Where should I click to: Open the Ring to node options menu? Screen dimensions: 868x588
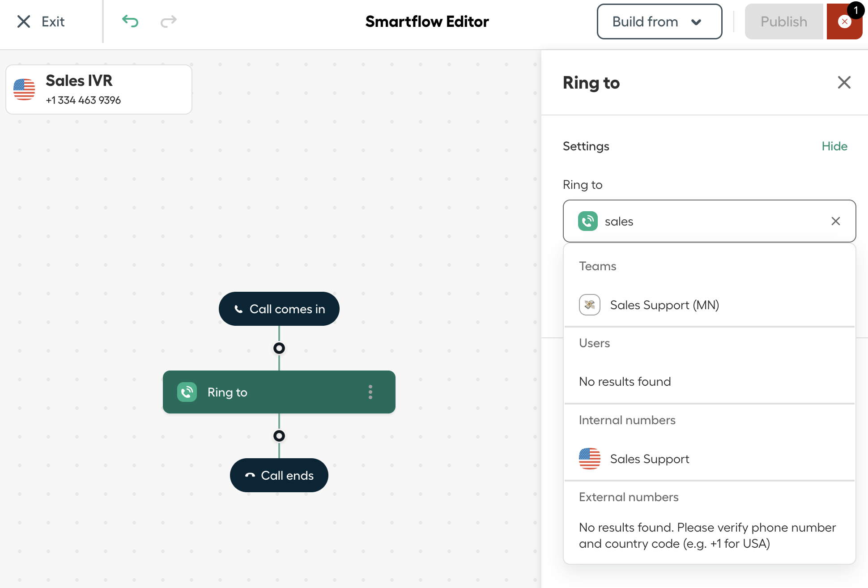coord(370,392)
